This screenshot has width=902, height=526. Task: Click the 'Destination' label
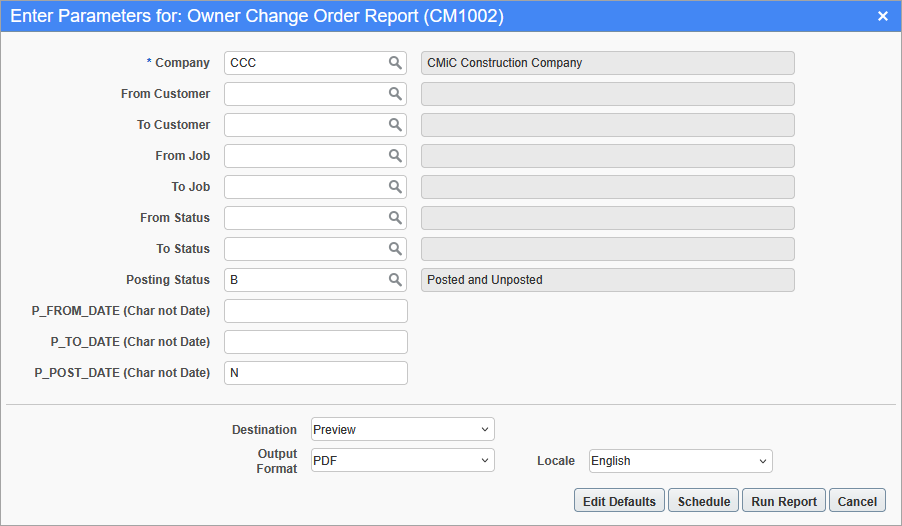pos(264,429)
